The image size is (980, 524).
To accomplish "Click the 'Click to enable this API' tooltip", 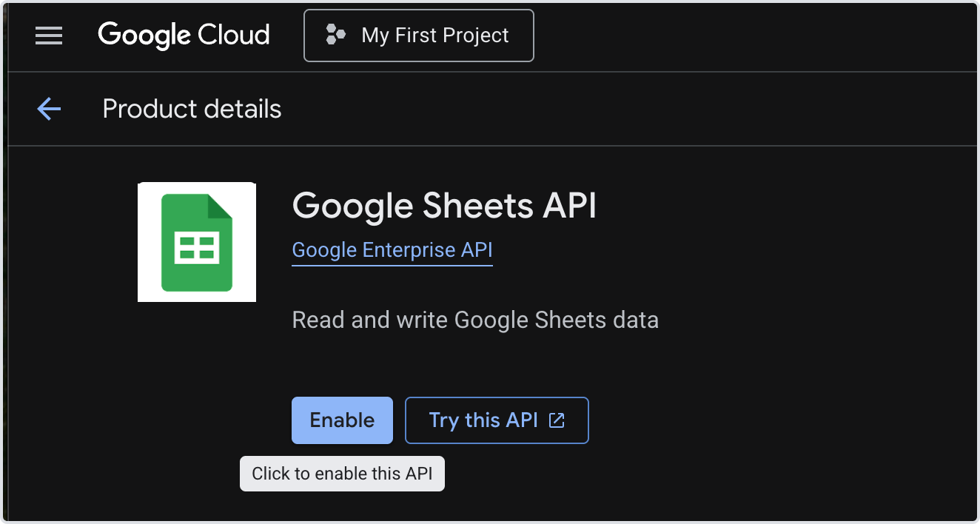I will pos(342,474).
